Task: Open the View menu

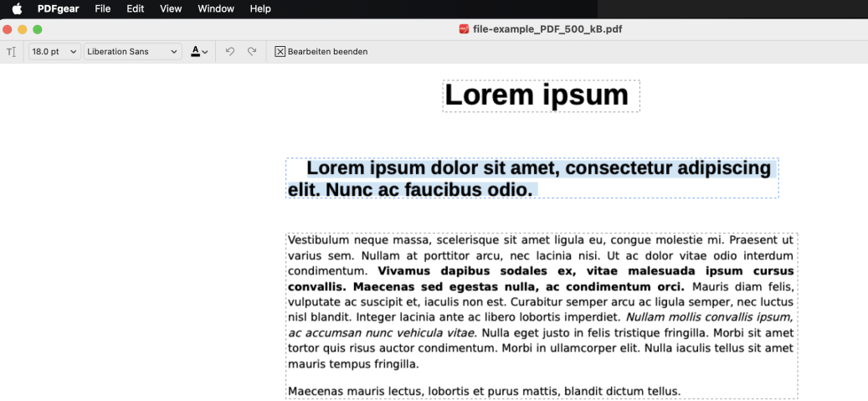Action: [171, 9]
